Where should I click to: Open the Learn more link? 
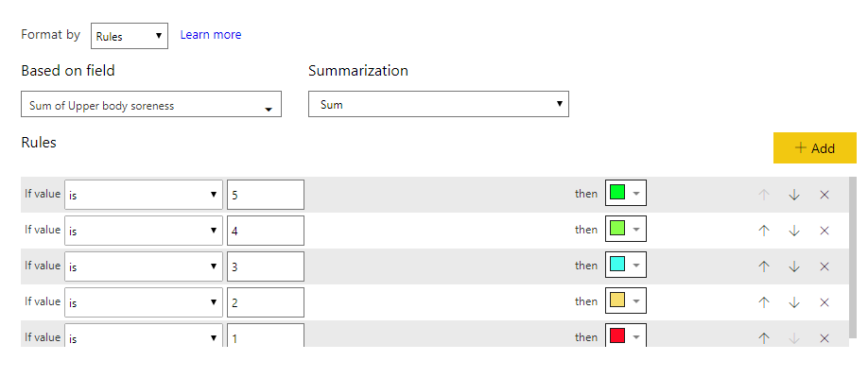211,35
